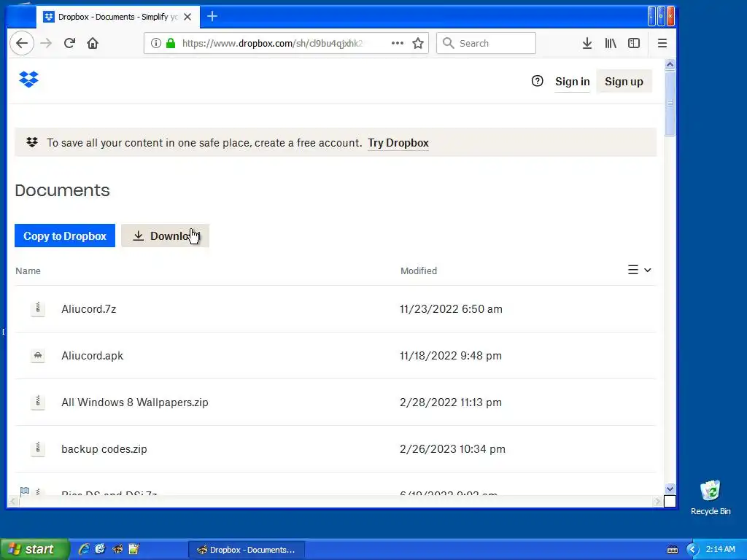The height and width of the screenshot is (560, 747).
Task: Open the site information icon in address bar
Action: (x=156, y=43)
